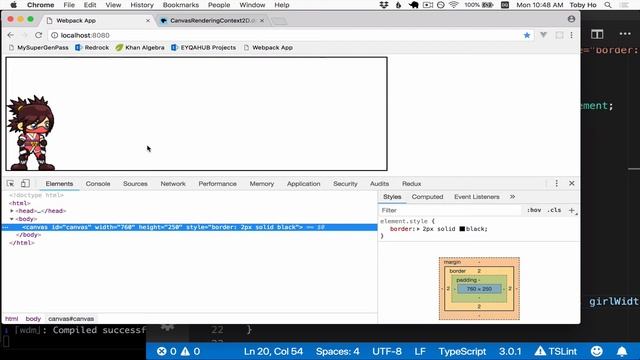640x360 pixels.
Task: Open the Security tab in DevTools
Action: [x=345, y=184]
